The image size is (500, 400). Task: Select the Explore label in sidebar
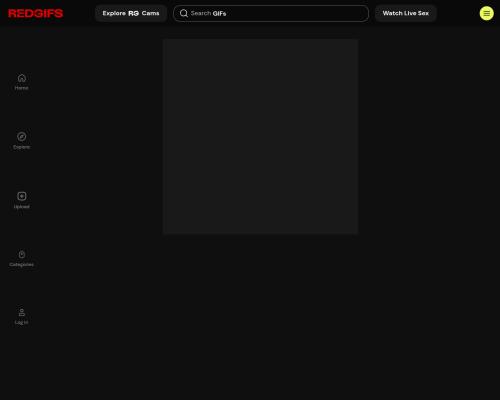pos(22,147)
